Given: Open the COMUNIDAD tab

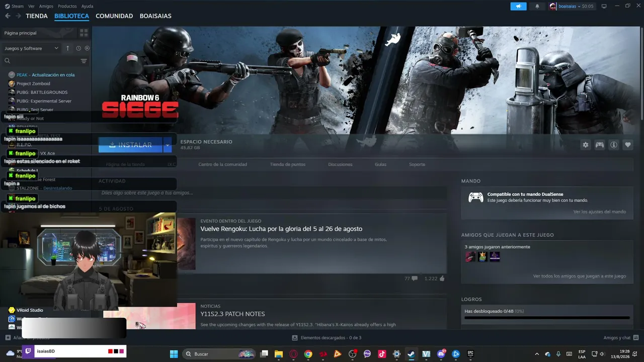Looking at the screenshot, I should pyautogui.click(x=114, y=16).
